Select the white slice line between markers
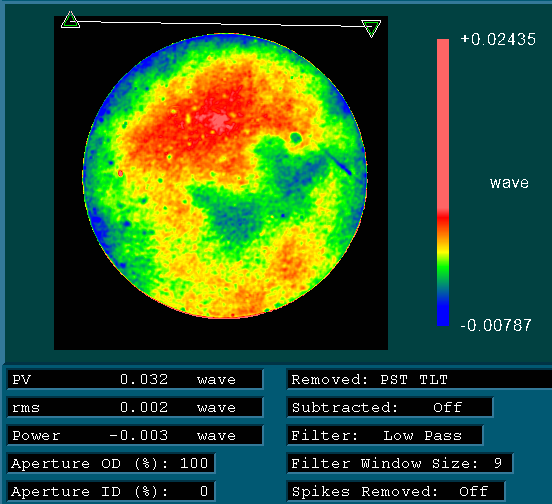This screenshot has width=552, height=504. pyautogui.click(x=221, y=24)
